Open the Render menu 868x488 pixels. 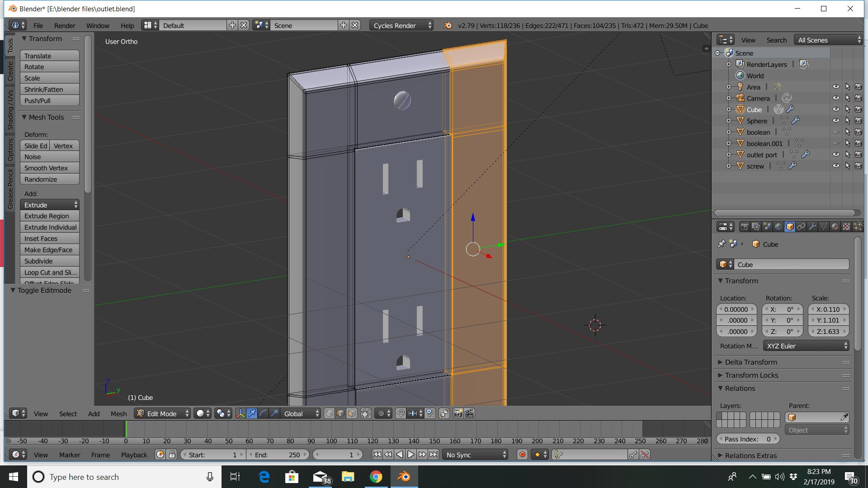point(65,26)
